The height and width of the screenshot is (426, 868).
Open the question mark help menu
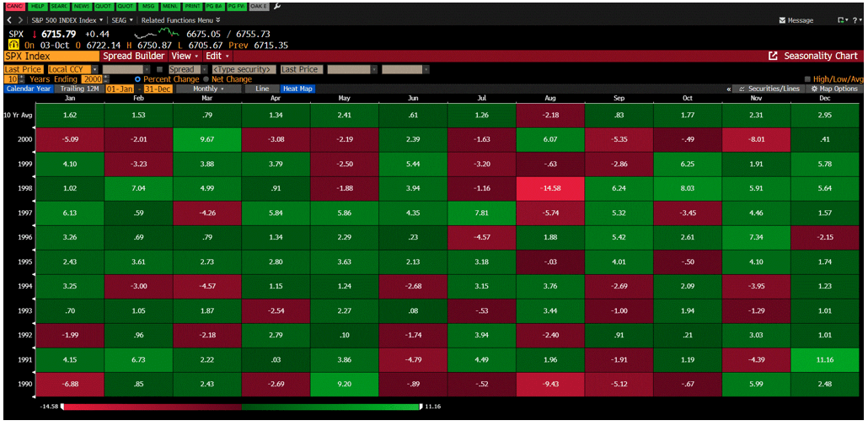point(856,20)
